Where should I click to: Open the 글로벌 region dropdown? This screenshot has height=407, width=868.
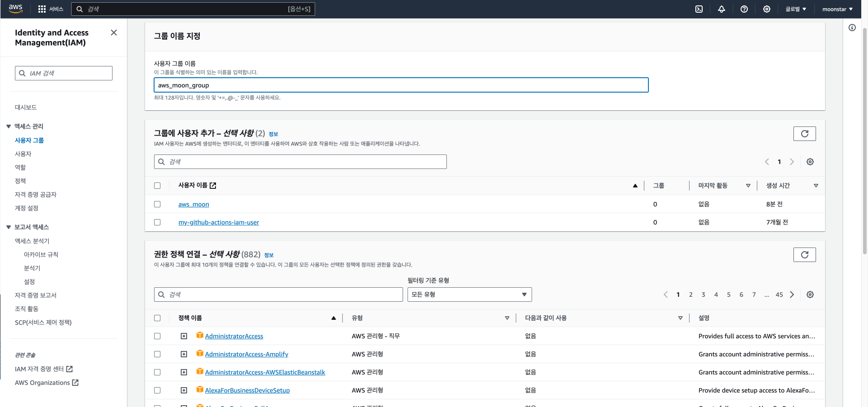[796, 9]
